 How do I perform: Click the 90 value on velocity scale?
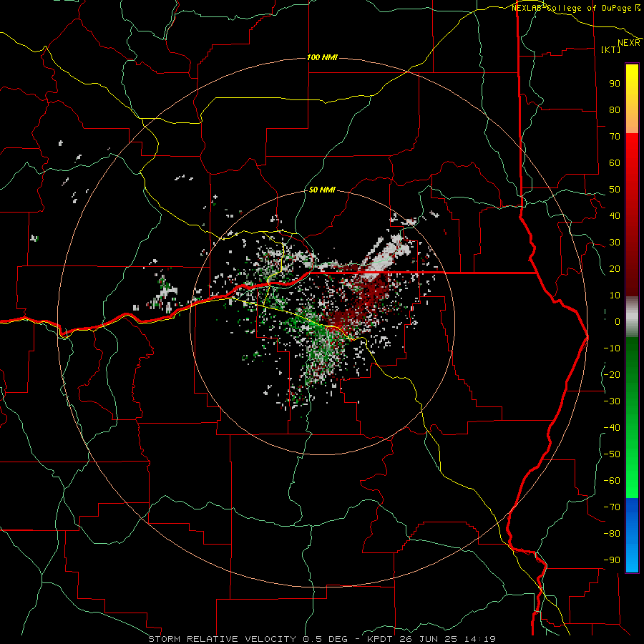tap(615, 84)
